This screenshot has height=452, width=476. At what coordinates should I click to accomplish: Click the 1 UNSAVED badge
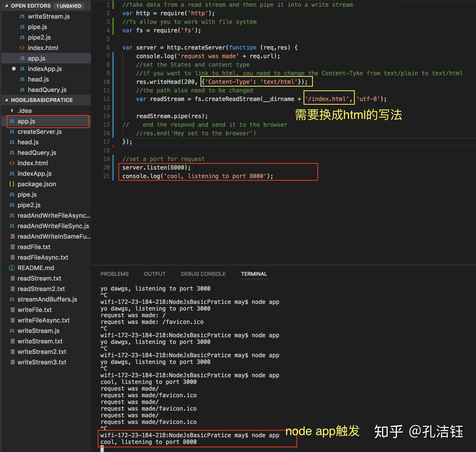(x=69, y=6)
